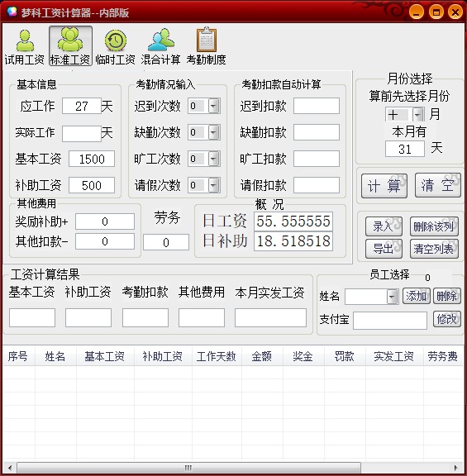Click the 删除 delete employee button
467x476 pixels.
tap(447, 296)
